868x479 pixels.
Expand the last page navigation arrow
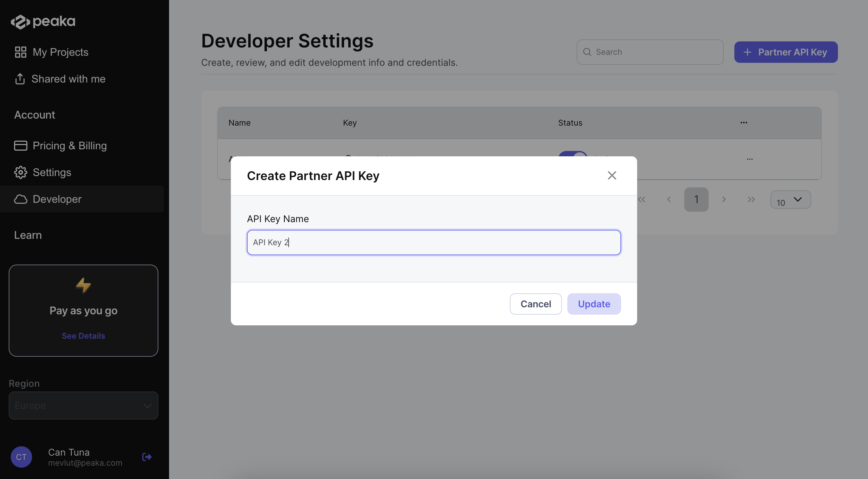coord(751,199)
